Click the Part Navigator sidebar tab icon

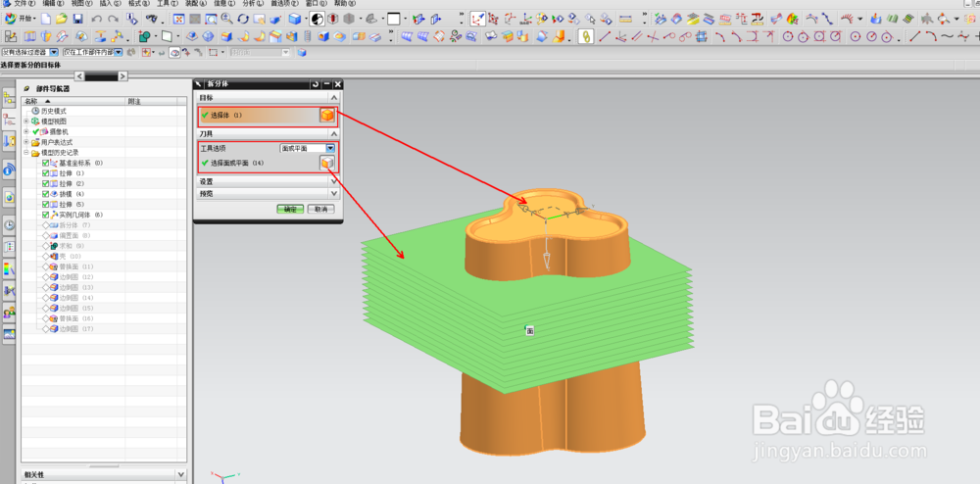[x=9, y=120]
